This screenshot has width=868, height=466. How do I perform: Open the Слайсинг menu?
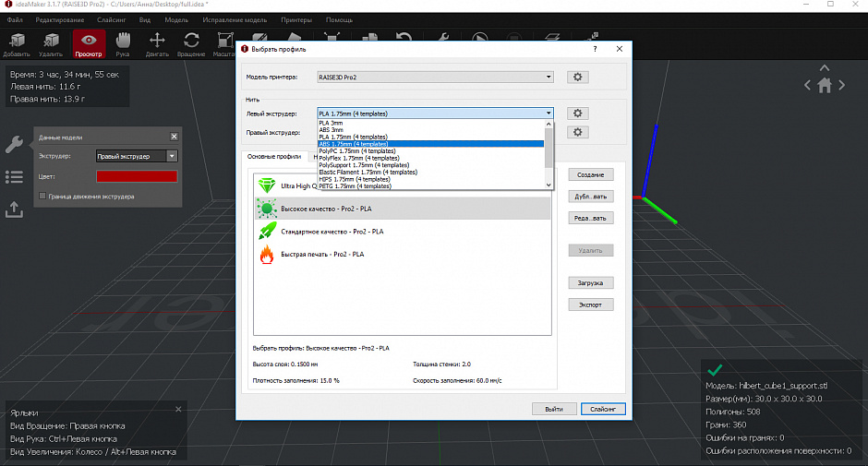tap(111, 20)
